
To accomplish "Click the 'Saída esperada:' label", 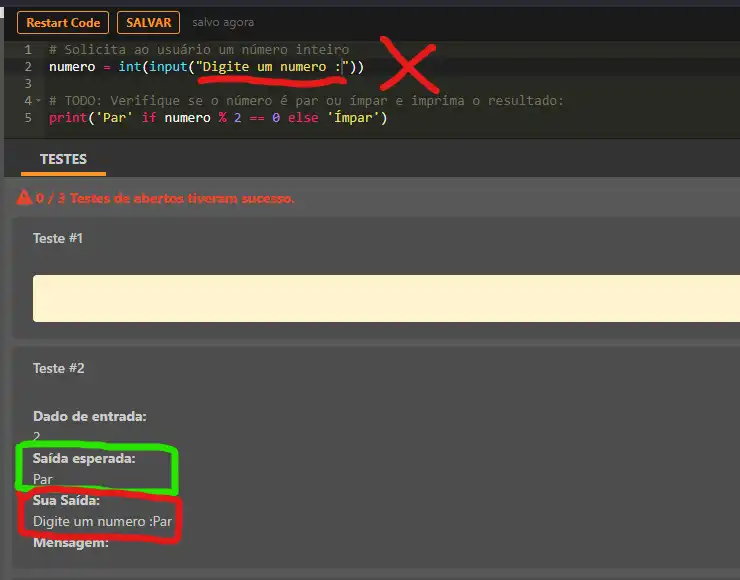I will [84, 459].
